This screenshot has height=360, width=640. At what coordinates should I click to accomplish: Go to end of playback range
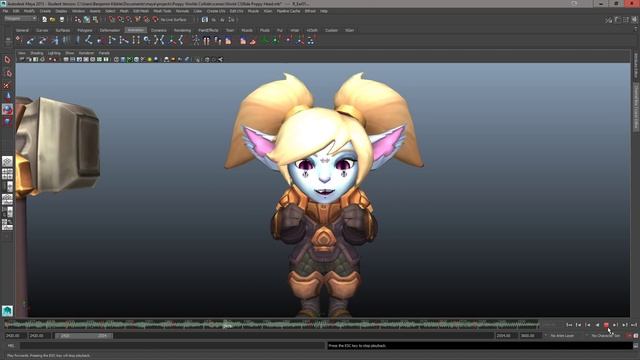tap(634, 325)
